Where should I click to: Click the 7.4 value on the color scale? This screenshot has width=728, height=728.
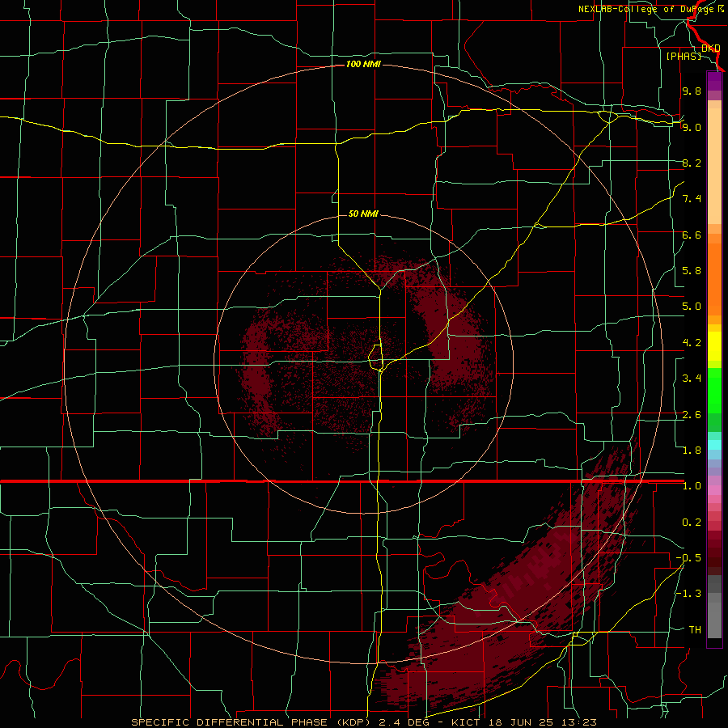(x=692, y=199)
